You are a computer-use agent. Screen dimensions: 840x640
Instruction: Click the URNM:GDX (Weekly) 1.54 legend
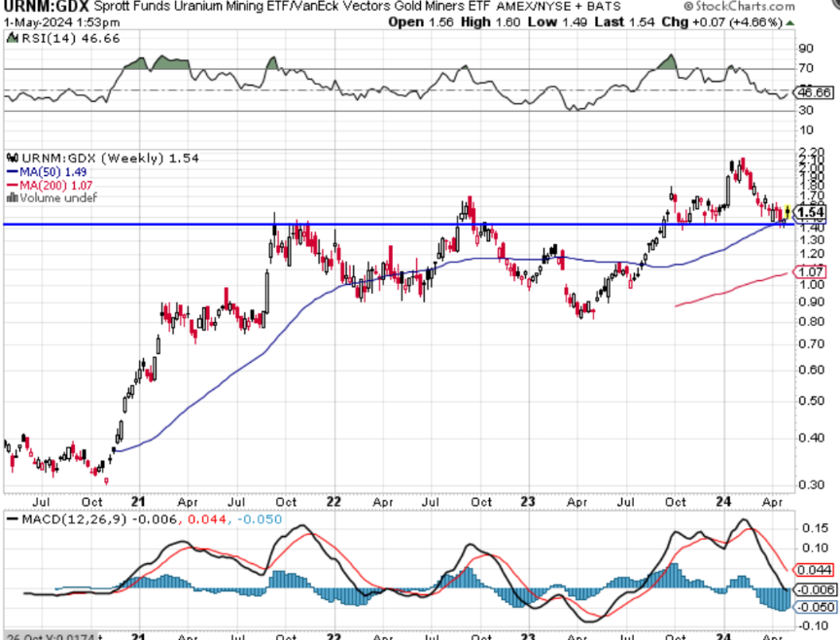pyautogui.click(x=111, y=159)
